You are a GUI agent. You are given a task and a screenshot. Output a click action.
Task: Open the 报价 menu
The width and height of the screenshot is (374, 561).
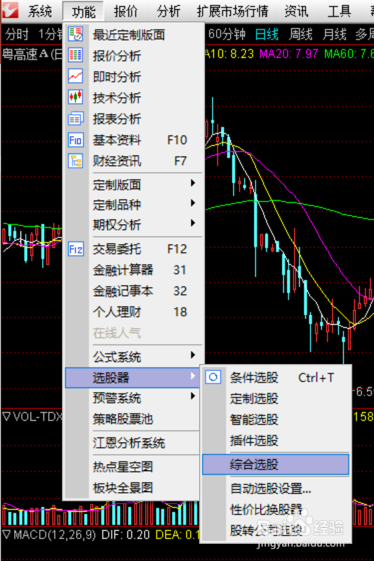click(126, 11)
